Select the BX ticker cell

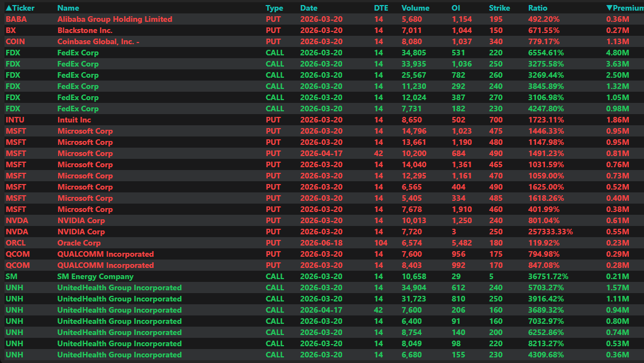pyautogui.click(x=11, y=30)
